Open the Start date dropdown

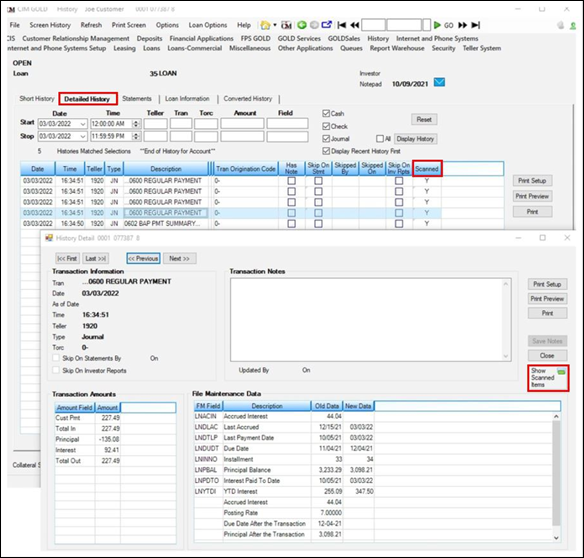(x=83, y=124)
